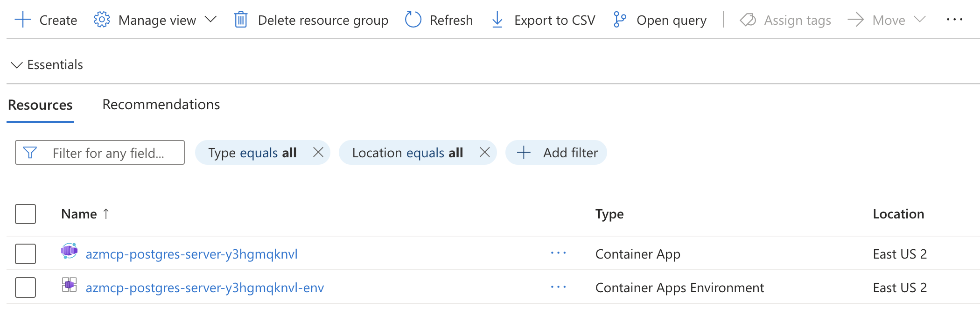The image size is (980, 323).
Task: Click the Delete resource group trash icon
Action: point(241,20)
